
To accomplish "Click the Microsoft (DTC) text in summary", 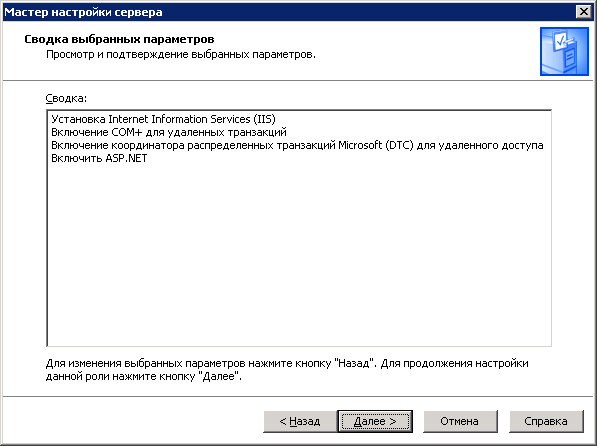I will 376,145.
